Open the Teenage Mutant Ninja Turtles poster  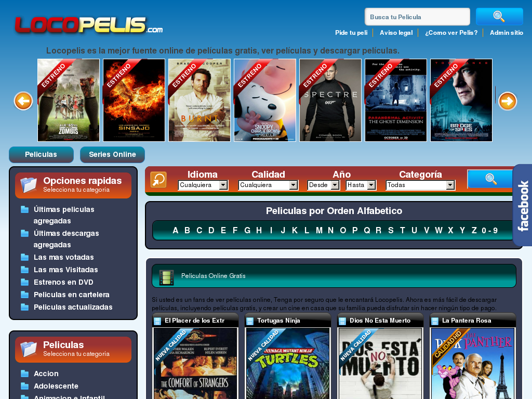point(288,363)
